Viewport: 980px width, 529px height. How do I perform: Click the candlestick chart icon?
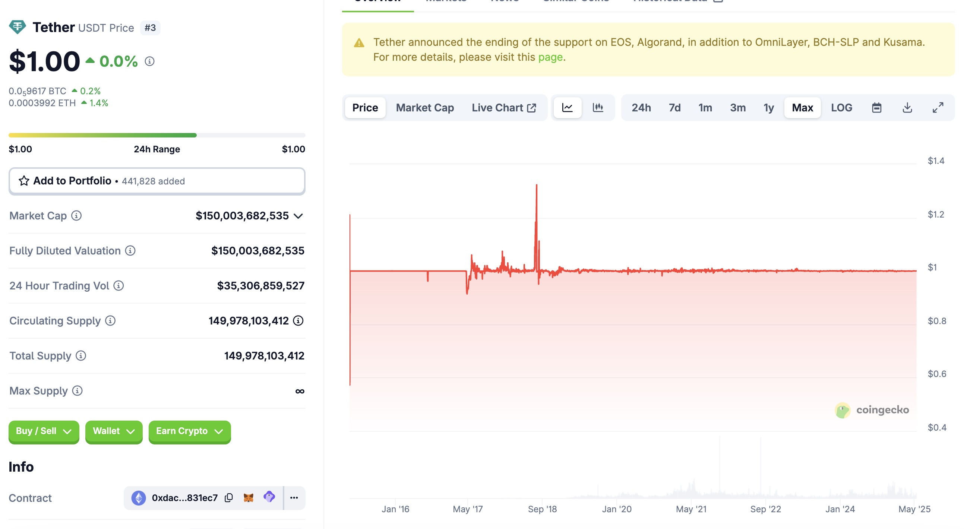click(x=598, y=108)
